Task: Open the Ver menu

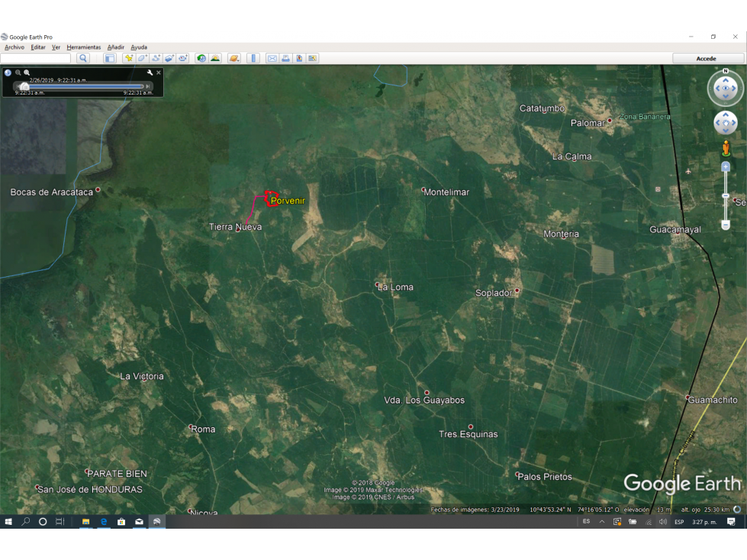Action: (x=56, y=47)
